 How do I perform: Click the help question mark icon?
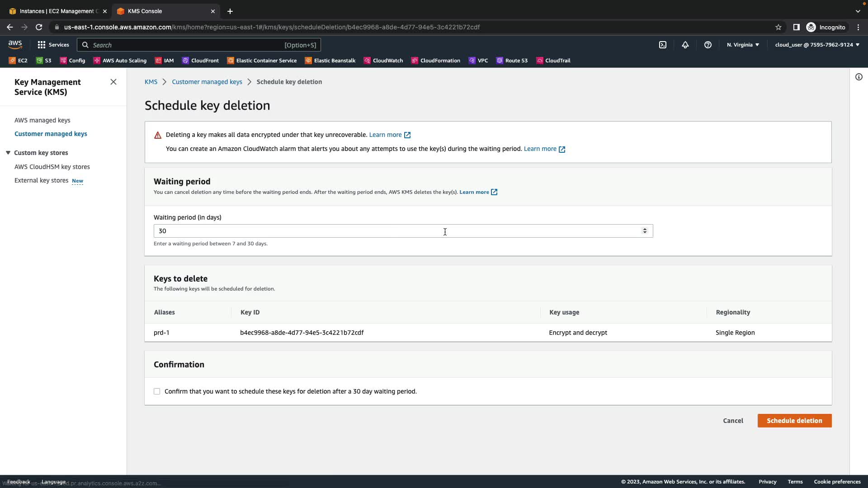[x=708, y=45]
